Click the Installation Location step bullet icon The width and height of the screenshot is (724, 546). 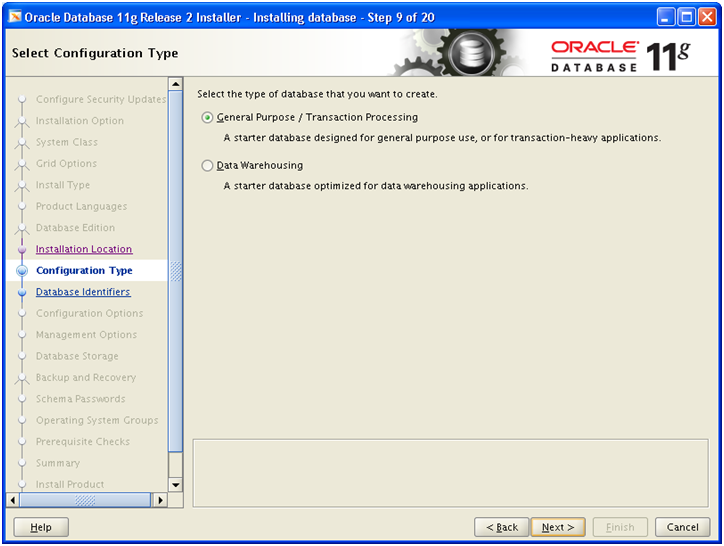click(22, 249)
